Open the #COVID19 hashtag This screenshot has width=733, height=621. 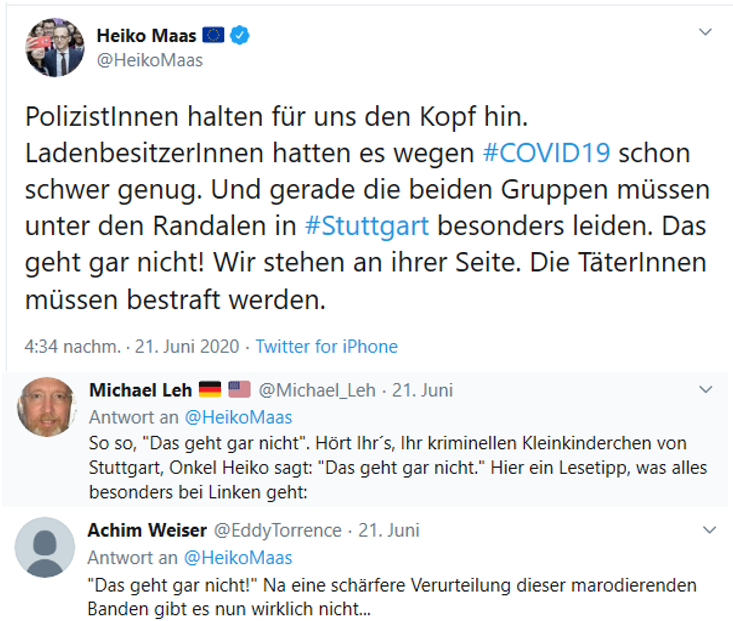(545, 154)
